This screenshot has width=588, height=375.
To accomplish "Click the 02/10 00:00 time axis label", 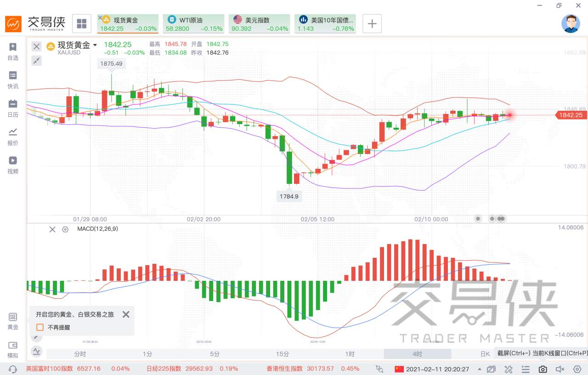I will [x=431, y=219].
